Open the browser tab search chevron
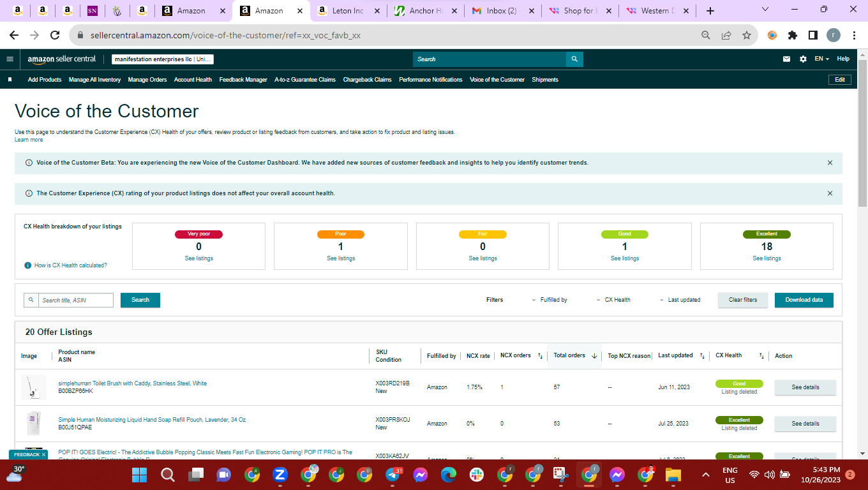This screenshot has width=868, height=490. 765,10
